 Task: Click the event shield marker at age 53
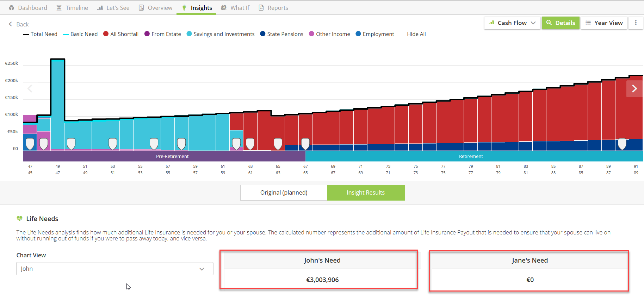tap(113, 144)
